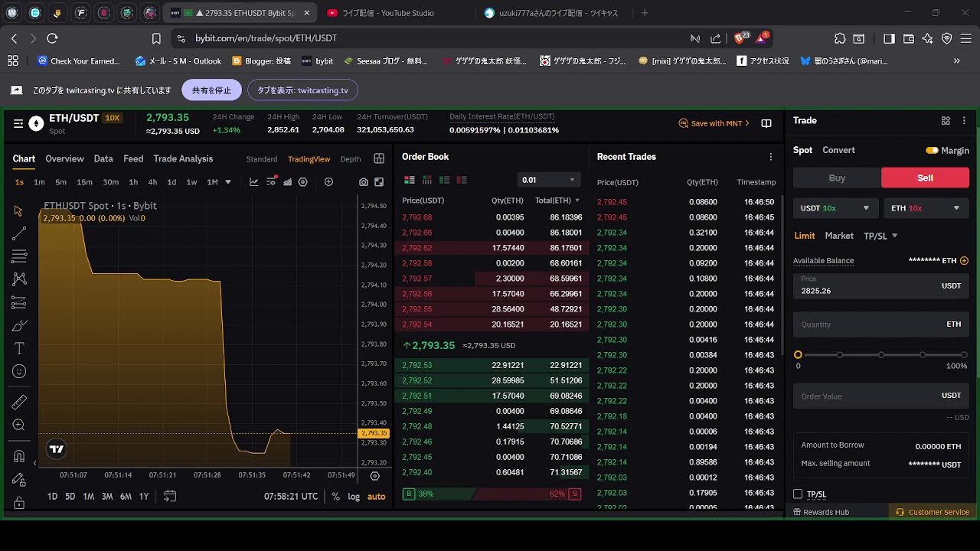Image resolution: width=980 pixels, height=551 pixels.
Task: Enable magnet mode on the chart
Action: 19,456
